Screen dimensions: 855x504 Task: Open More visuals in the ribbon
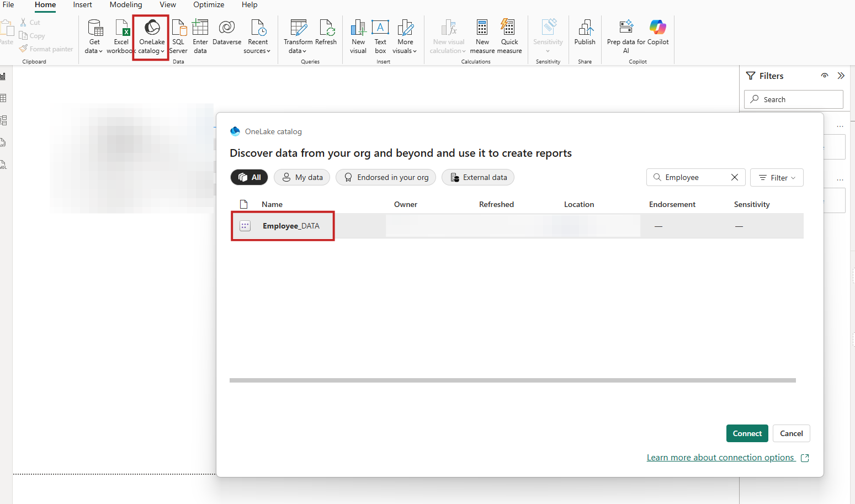[405, 36]
